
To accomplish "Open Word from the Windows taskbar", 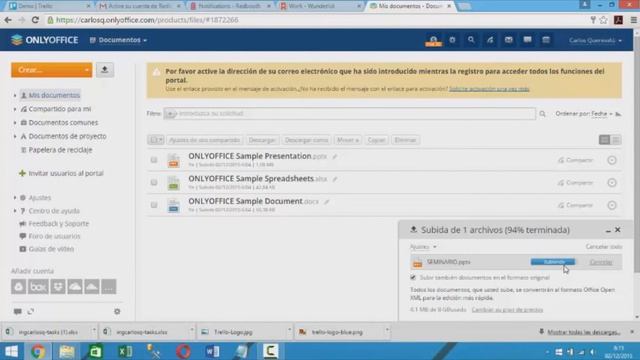I will (x=212, y=351).
